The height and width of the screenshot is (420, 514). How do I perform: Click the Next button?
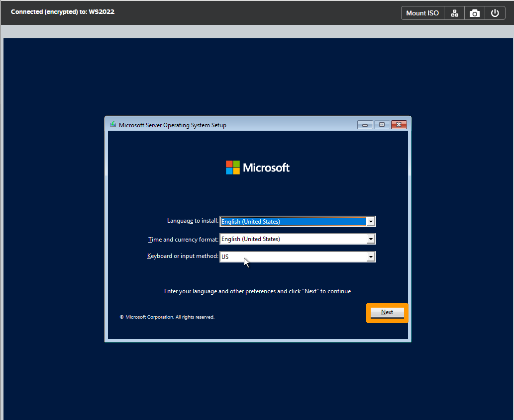pos(387,312)
